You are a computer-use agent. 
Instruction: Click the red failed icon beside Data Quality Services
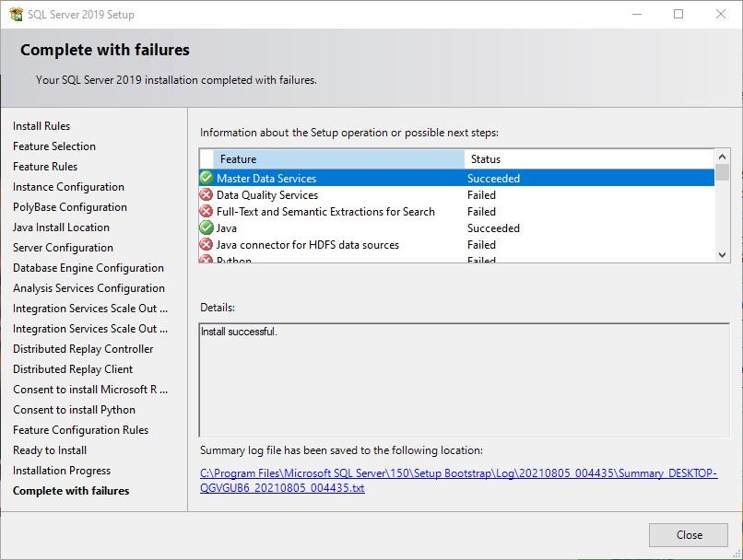click(206, 194)
